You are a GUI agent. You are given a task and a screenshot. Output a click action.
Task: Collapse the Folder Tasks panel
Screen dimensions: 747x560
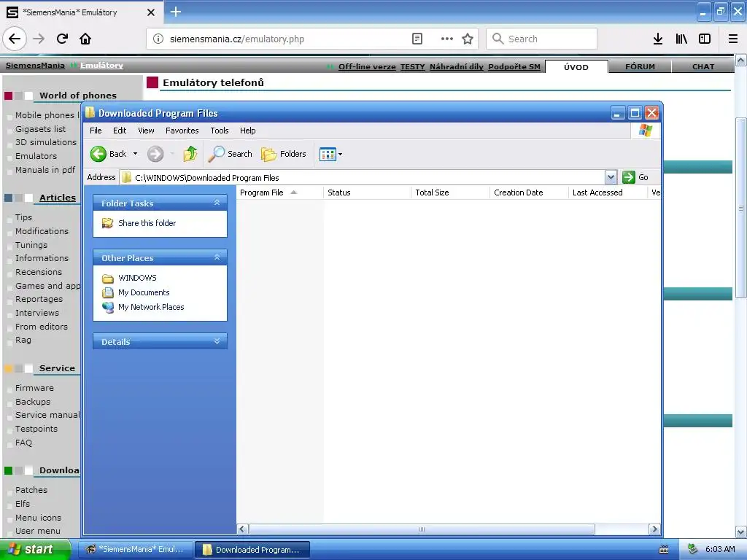[217, 203]
